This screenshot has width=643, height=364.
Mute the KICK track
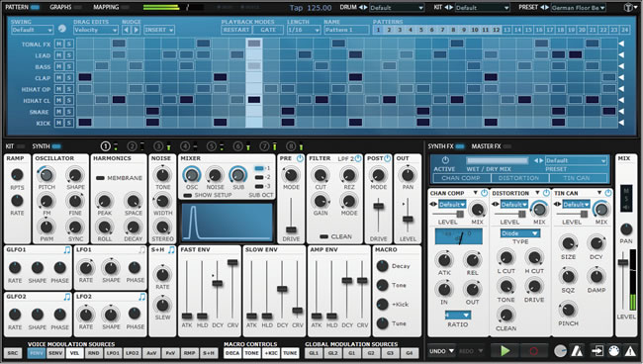click(59, 123)
